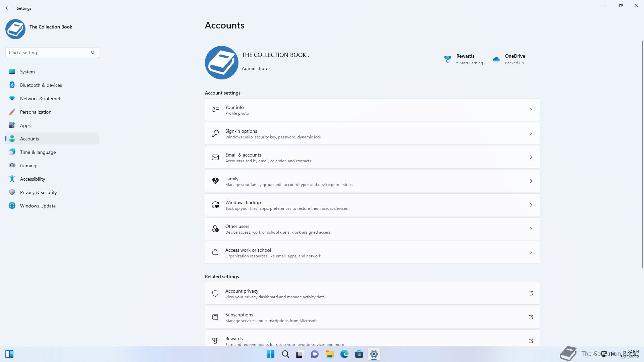Viewport: 644px width, 362px height.
Task: Select the Personalization brush icon
Action: point(12,112)
